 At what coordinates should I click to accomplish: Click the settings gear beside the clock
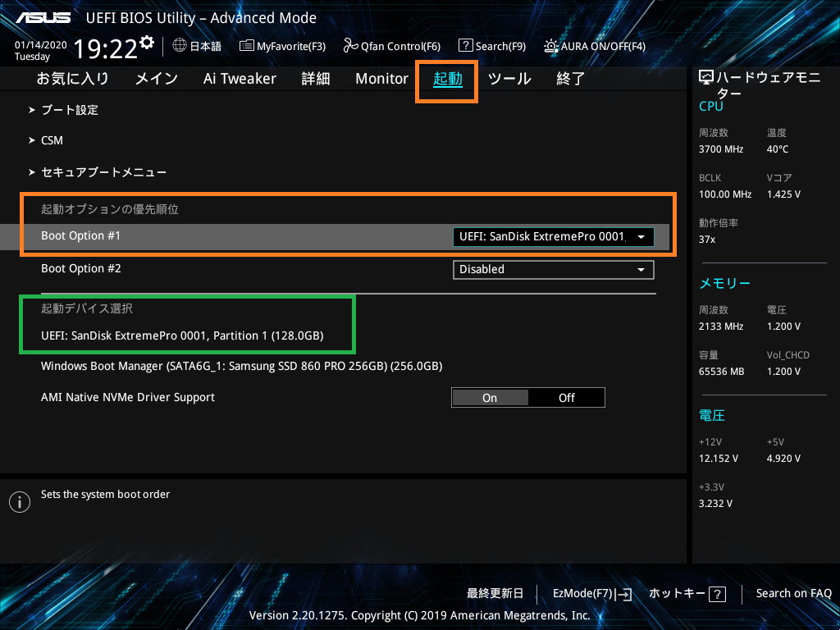coord(147,43)
